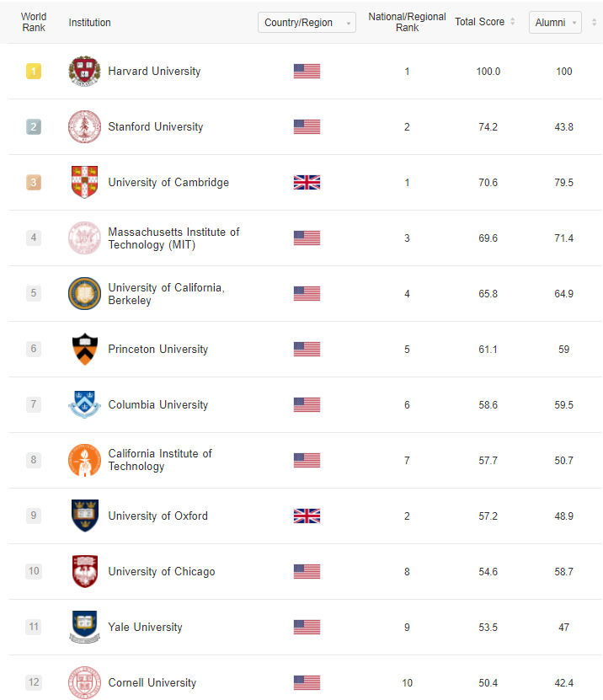Click the Harvard University crest logo
The width and height of the screenshot is (603, 700).
pyautogui.click(x=84, y=71)
